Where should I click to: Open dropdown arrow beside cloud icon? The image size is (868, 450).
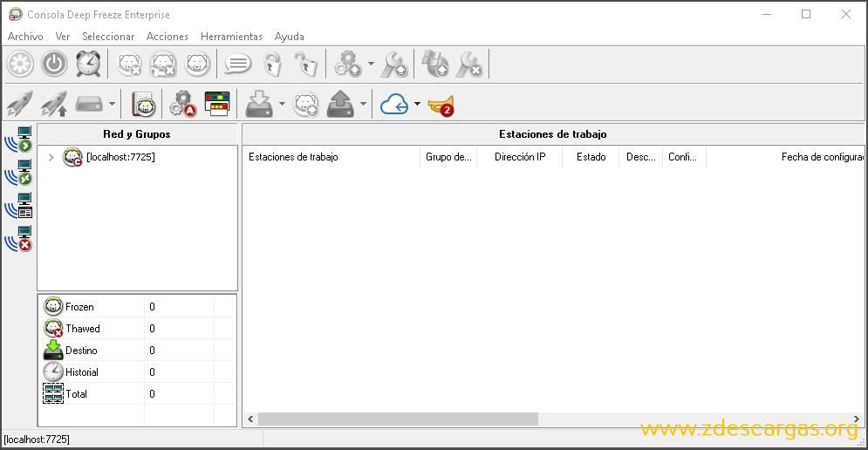coord(417,104)
